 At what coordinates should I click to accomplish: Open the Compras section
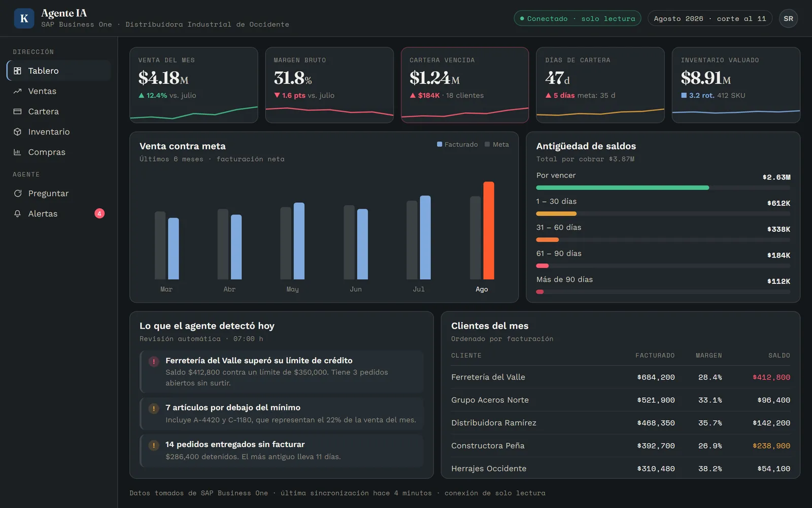click(x=59, y=152)
